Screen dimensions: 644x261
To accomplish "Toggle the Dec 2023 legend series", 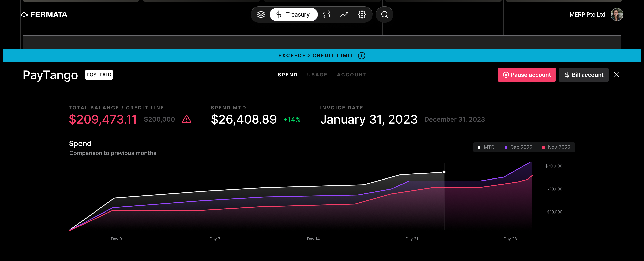I will (x=518, y=147).
